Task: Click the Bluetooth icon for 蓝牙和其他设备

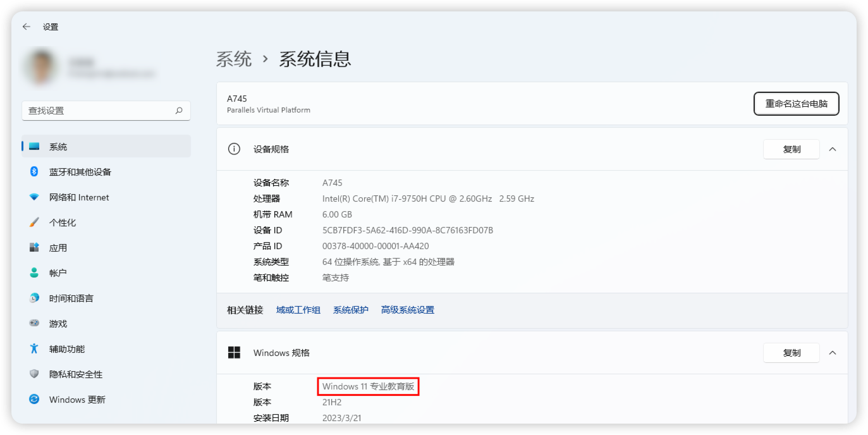Action: [x=34, y=172]
